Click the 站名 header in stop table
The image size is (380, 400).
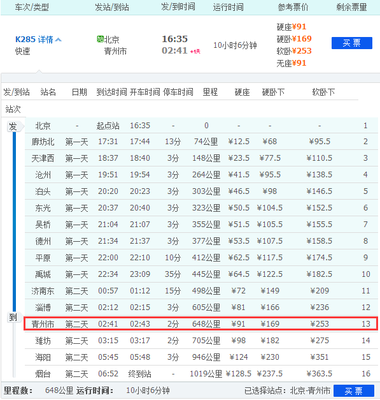(48, 92)
